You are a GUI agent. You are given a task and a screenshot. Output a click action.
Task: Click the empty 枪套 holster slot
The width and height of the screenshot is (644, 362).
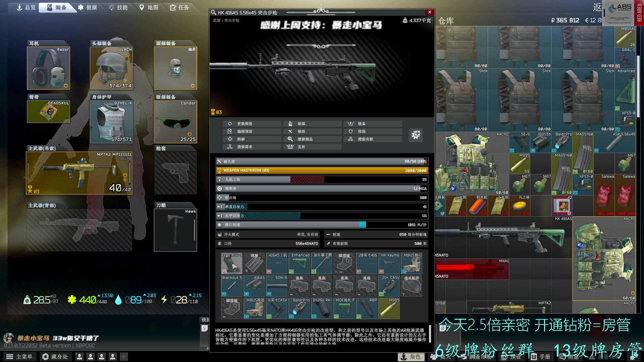pyautogui.click(x=175, y=173)
